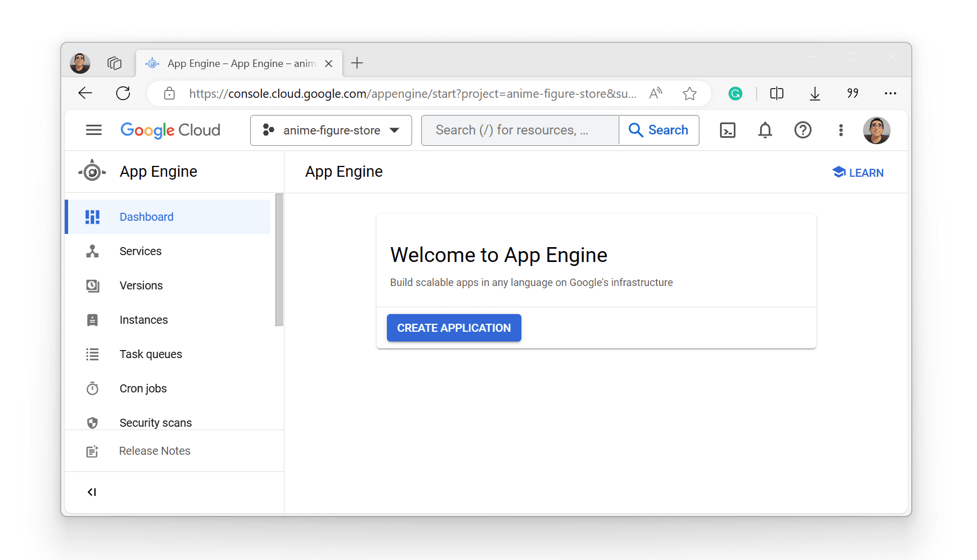Open the hamburger navigation menu
This screenshot has width=977, height=560.
tap(94, 130)
